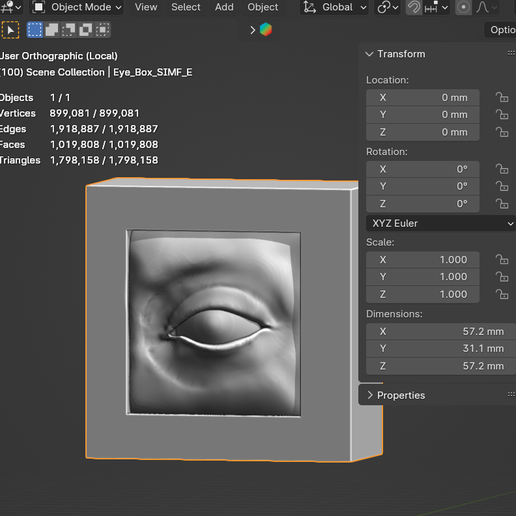Click the Edges count 1,918,887 statistic
The width and height of the screenshot is (516, 516).
click(x=104, y=129)
